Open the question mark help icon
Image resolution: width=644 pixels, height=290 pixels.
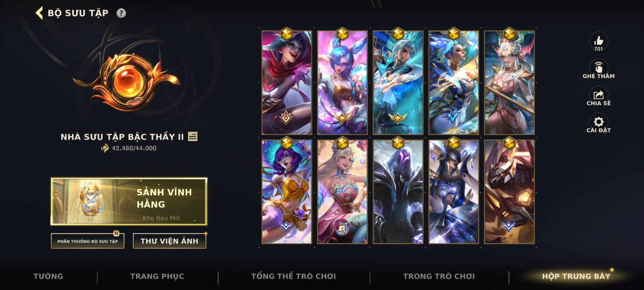click(x=121, y=13)
